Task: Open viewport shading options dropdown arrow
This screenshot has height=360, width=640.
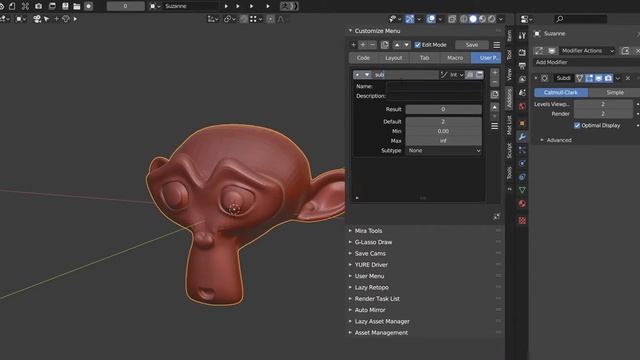Action: click(x=501, y=19)
